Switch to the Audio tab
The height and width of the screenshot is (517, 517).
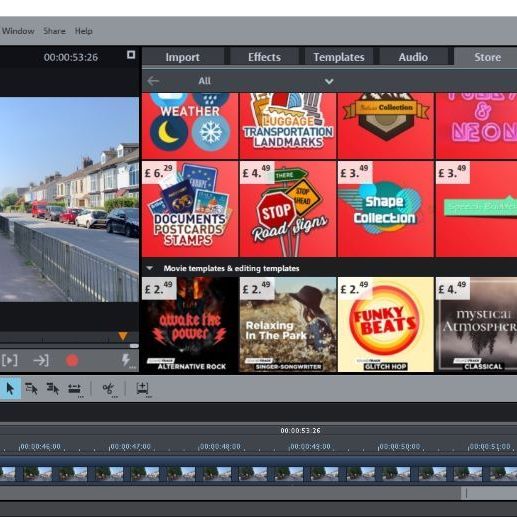413,57
